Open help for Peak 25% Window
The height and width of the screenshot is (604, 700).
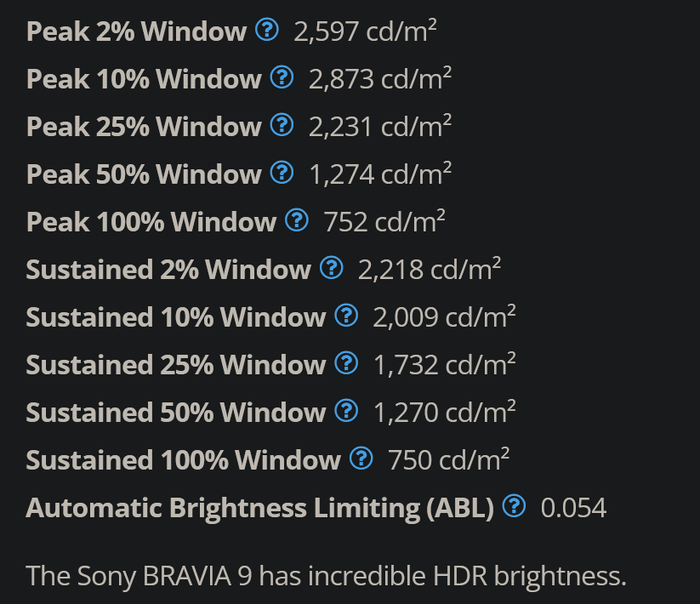point(280,124)
